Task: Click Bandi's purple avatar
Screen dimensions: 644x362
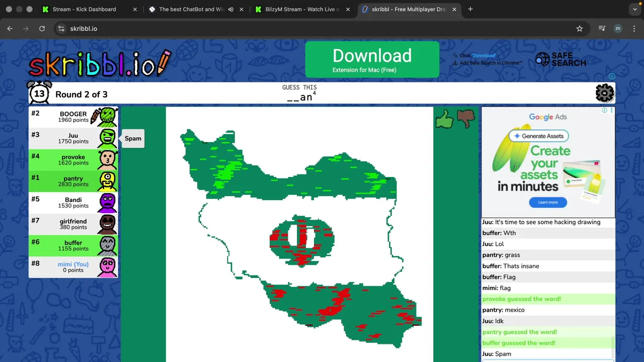Action: 107,203
